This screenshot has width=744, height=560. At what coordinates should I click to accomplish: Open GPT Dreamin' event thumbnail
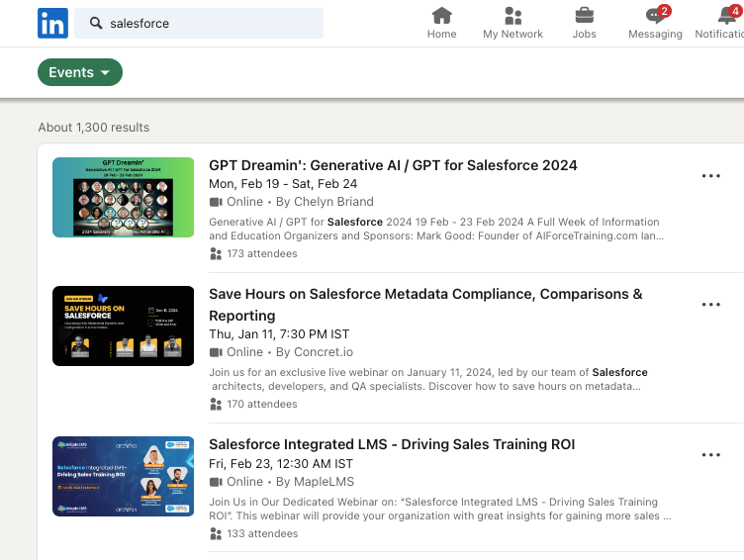click(124, 198)
